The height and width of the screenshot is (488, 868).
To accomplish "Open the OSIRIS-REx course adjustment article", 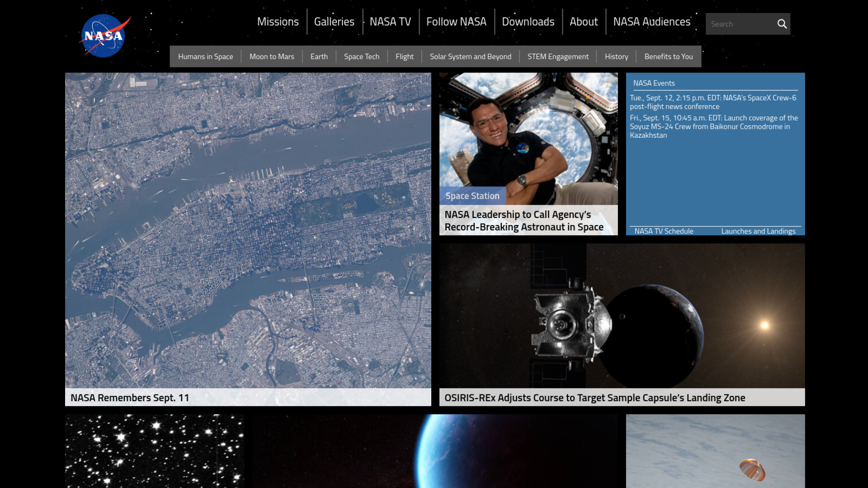I will click(x=594, y=398).
